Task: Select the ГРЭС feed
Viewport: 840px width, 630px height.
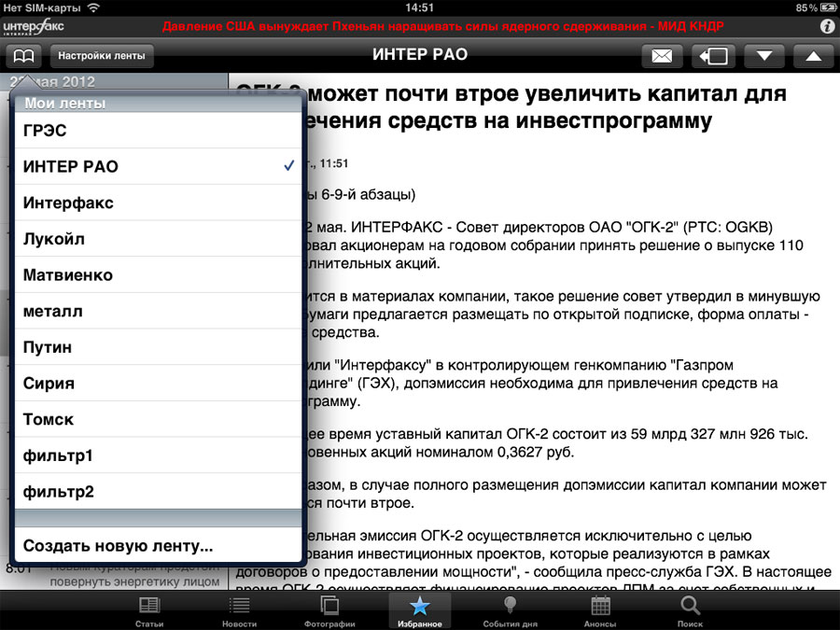Action: [x=158, y=130]
